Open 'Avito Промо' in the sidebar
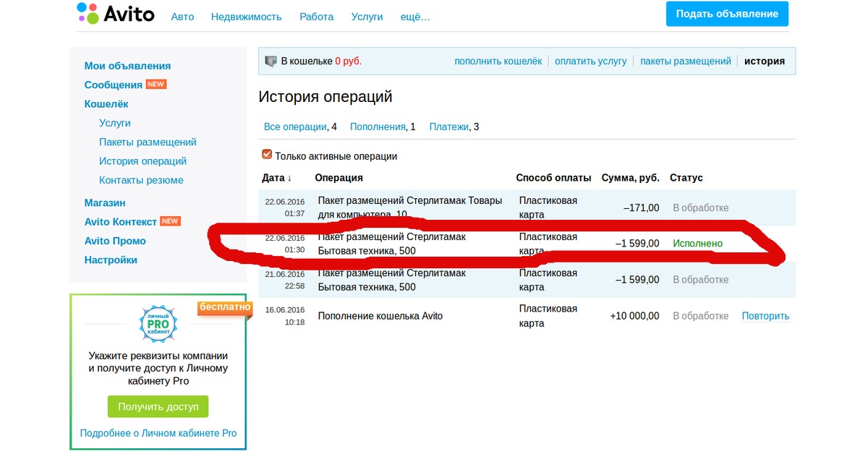868x454 pixels. [115, 241]
